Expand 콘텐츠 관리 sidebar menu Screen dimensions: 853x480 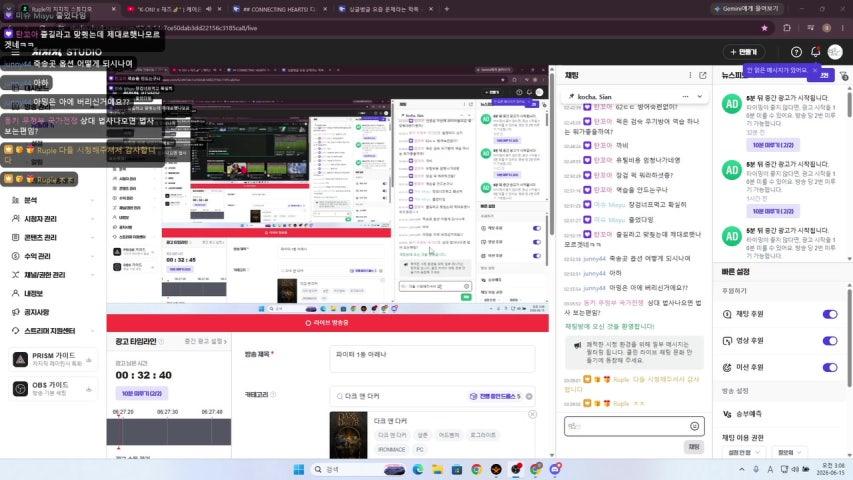click(53, 237)
